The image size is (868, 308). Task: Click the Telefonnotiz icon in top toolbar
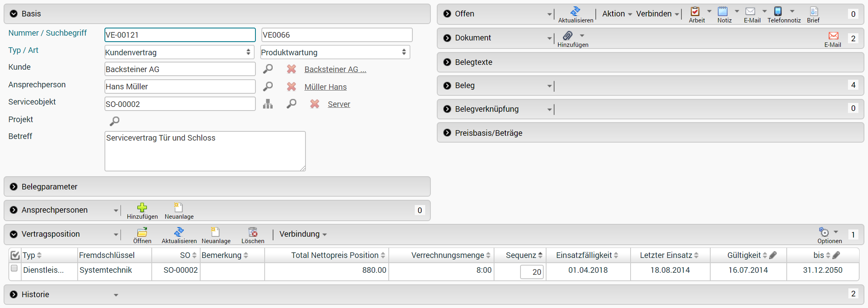777,11
